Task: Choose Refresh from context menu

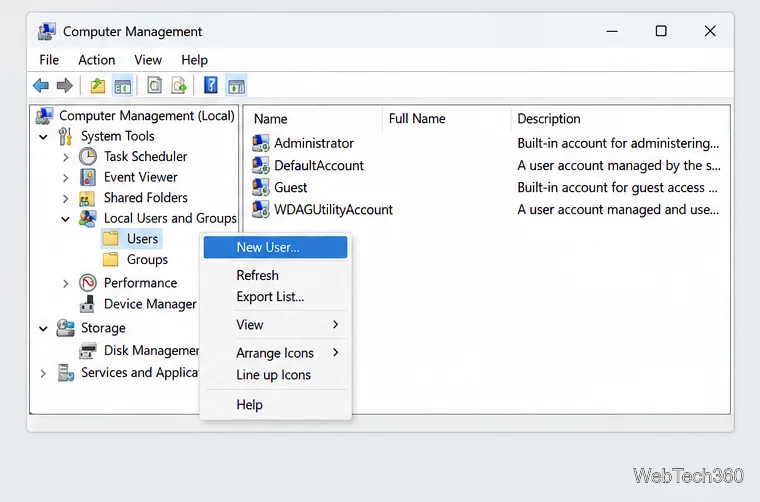Action: (275, 275)
